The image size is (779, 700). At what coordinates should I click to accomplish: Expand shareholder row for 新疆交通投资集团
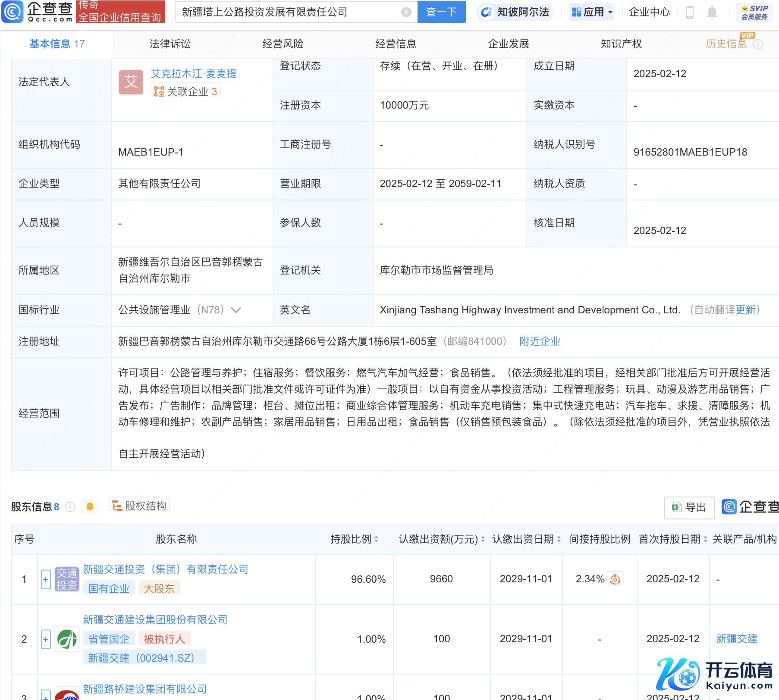pyautogui.click(x=46, y=579)
